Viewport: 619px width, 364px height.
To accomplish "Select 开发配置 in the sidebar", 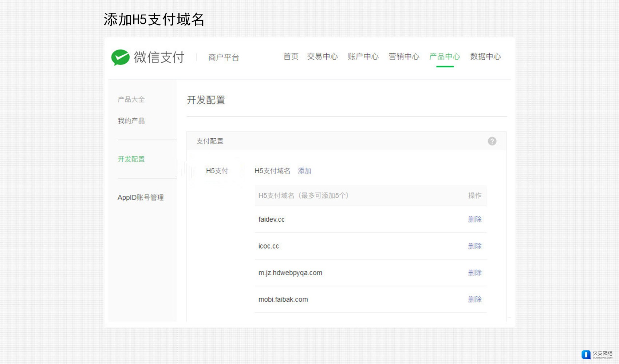I will (x=131, y=159).
